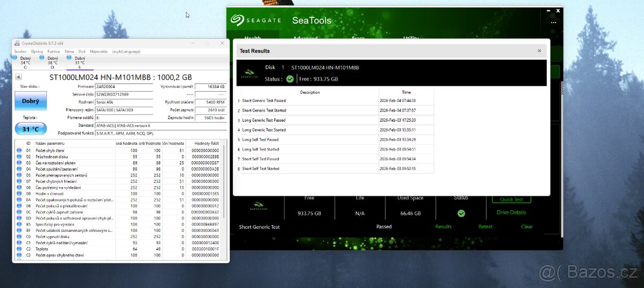
Task: Select the drive C: status icon
Action: pos(15,58)
